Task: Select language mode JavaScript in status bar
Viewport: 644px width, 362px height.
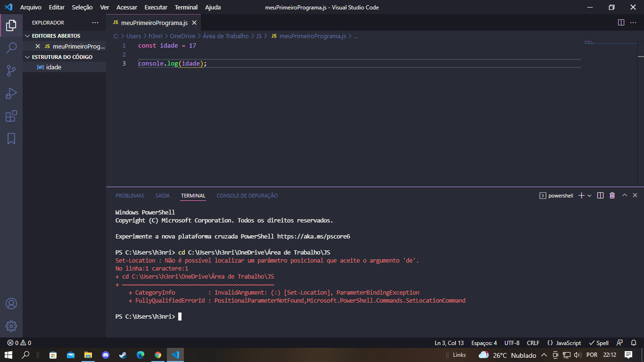Action: (564, 343)
